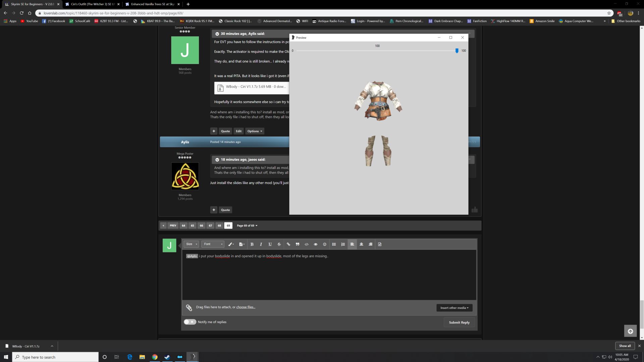
Task: Close the downloads bar
Action: (639, 346)
